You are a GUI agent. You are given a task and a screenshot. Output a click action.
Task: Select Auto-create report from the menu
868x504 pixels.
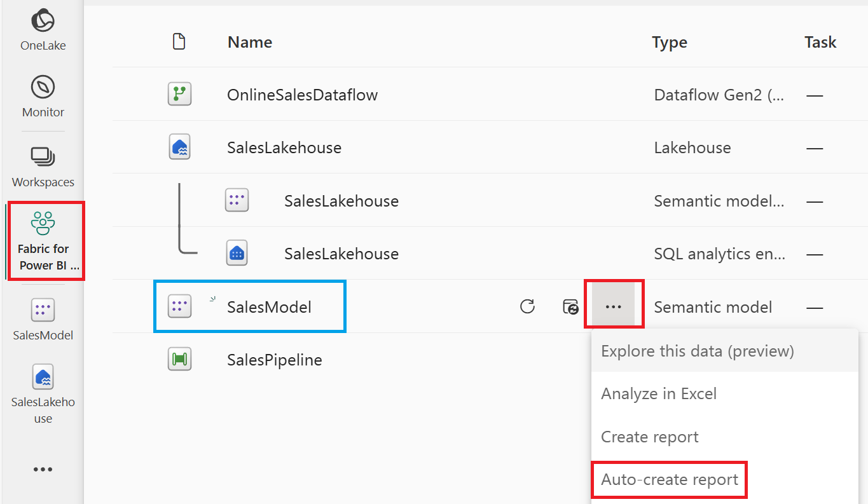pos(669,480)
